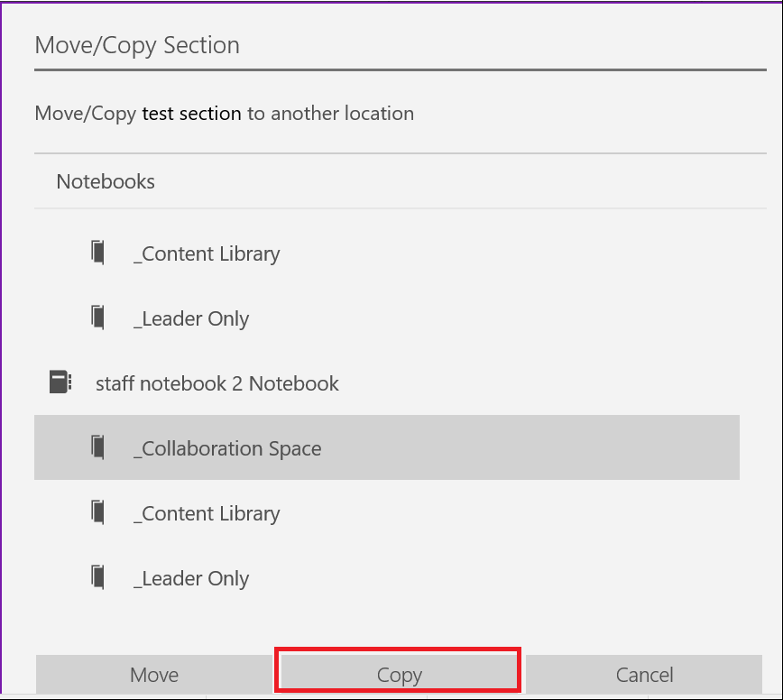Click the 'to another location' description text
The width and height of the screenshot is (783, 700).
pyautogui.click(x=330, y=114)
